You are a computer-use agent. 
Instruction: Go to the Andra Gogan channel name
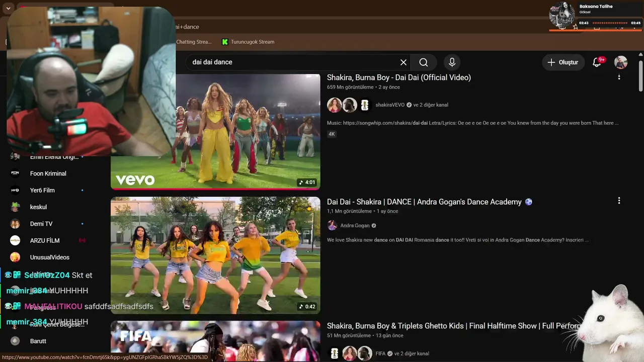pyautogui.click(x=355, y=226)
